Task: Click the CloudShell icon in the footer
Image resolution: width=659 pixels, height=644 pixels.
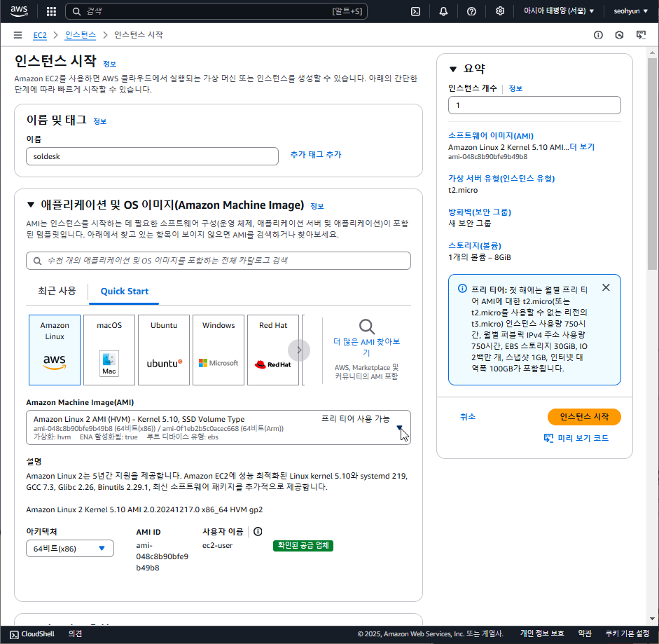Action: (x=14, y=634)
